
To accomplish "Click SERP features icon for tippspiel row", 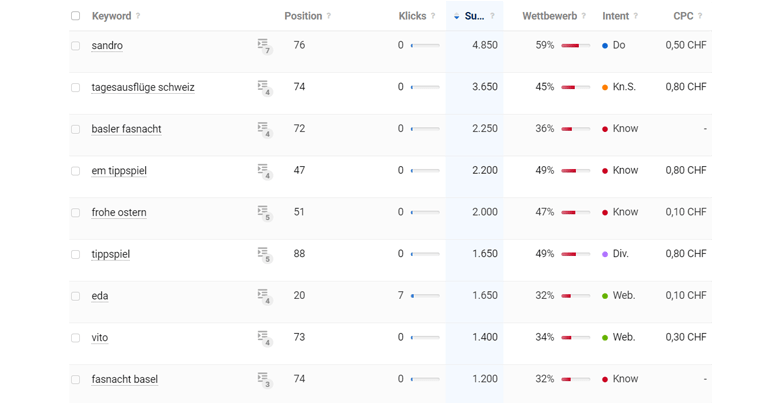I will (264, 255).
